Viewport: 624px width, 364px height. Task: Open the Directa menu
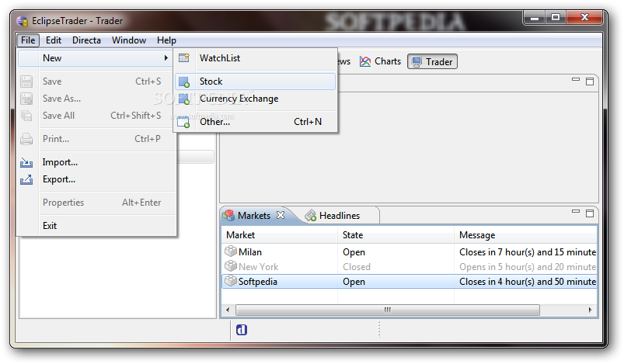click(x=86, y=40)
